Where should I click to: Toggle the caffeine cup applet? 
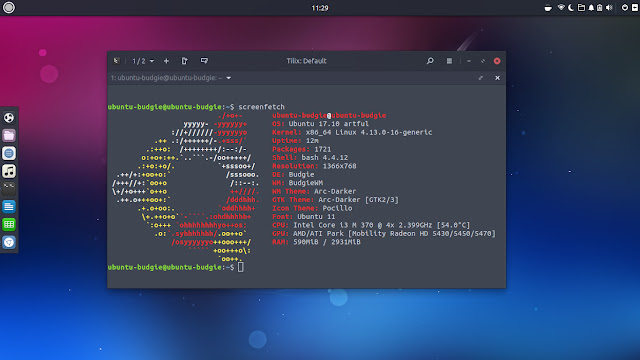548,7
